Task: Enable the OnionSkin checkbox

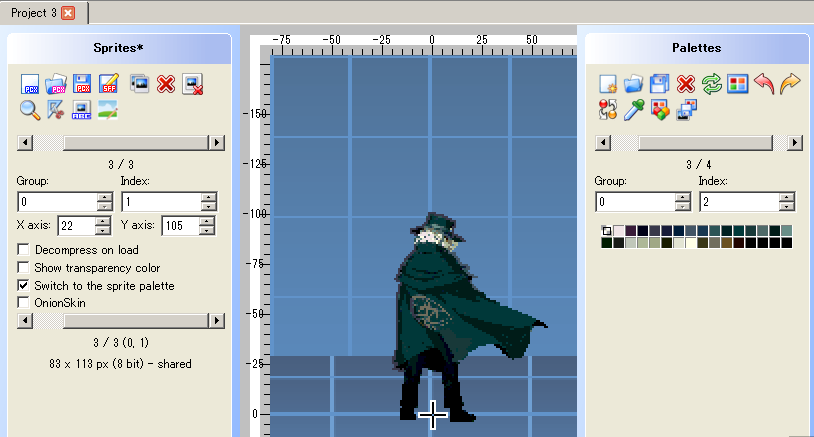Action: pos(23,303)
